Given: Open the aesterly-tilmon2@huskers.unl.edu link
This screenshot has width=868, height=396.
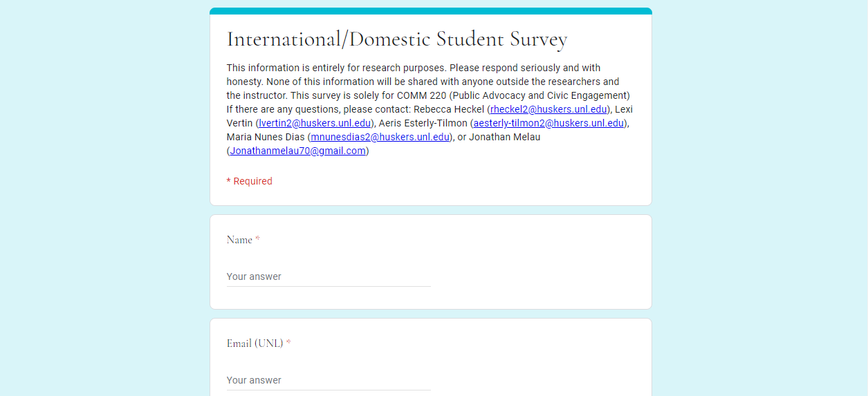Looking at the screenshot, I should point(548,123).
